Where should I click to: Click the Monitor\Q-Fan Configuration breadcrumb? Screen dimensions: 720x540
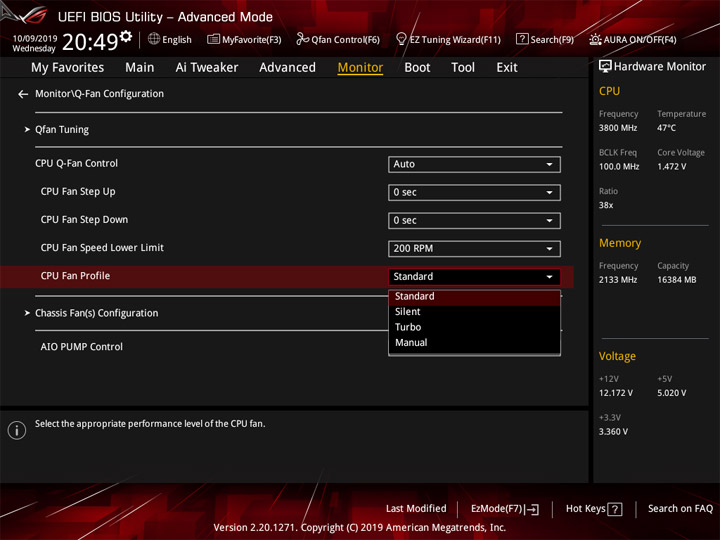point(99,94)
